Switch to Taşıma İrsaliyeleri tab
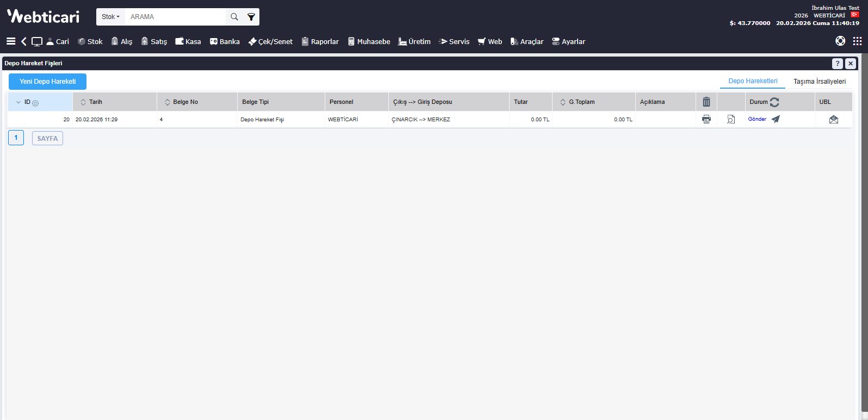 [819, 82]
